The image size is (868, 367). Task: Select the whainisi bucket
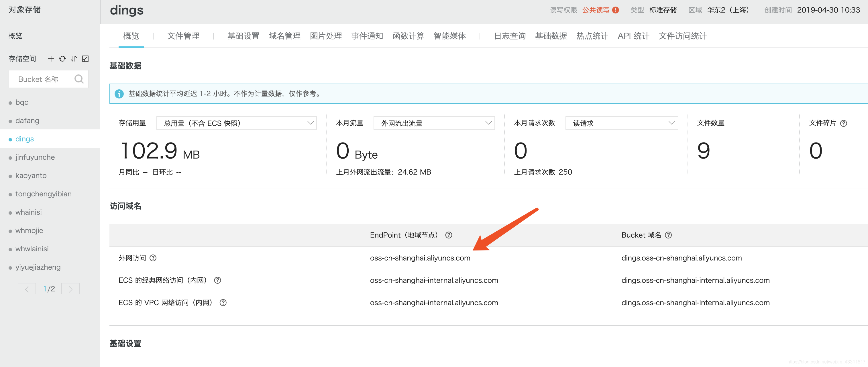click(x=29, y=212)
